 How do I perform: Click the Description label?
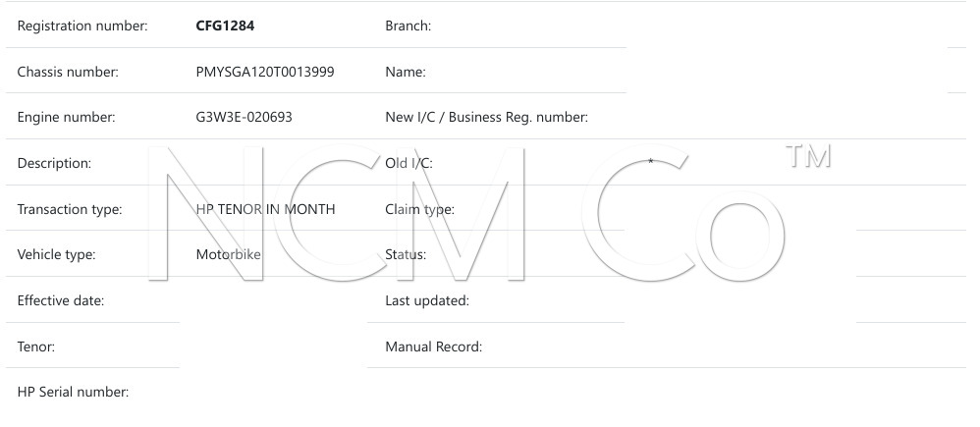click(x=54, y=163)
